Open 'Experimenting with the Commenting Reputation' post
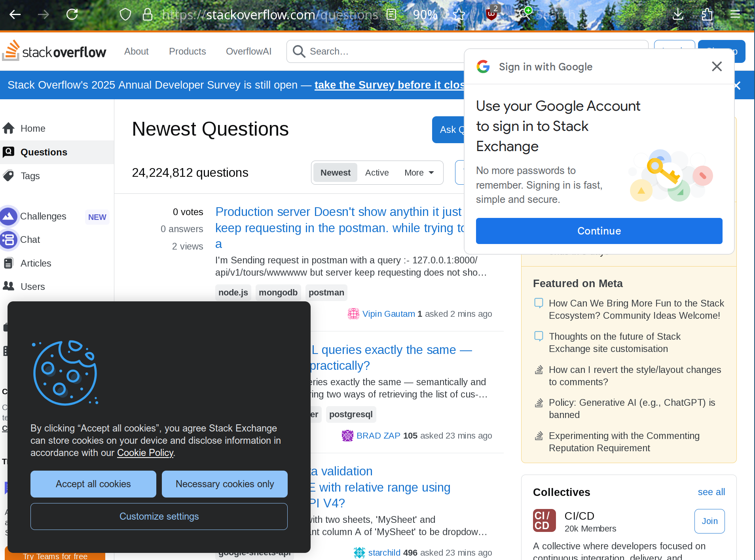755x560 pixels. tap(624, 442)
